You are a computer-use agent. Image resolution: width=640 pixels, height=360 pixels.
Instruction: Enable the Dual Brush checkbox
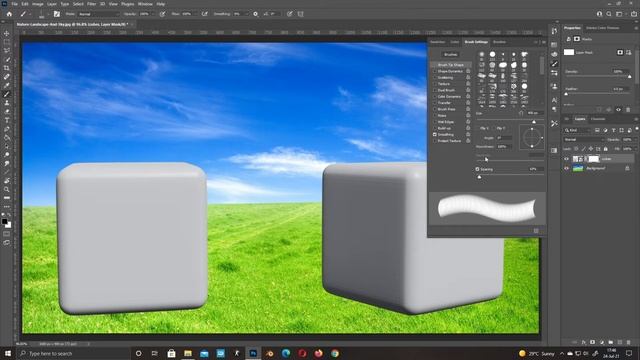(435, 90)
